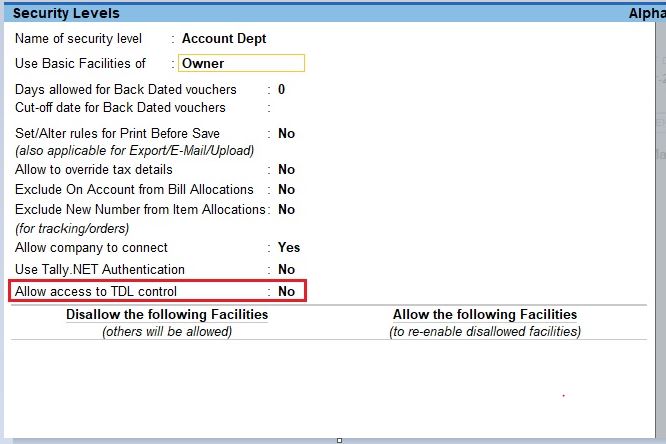
Task: Toggle Use Tally.NET Authentication setting
Action: tap(286, 269)
